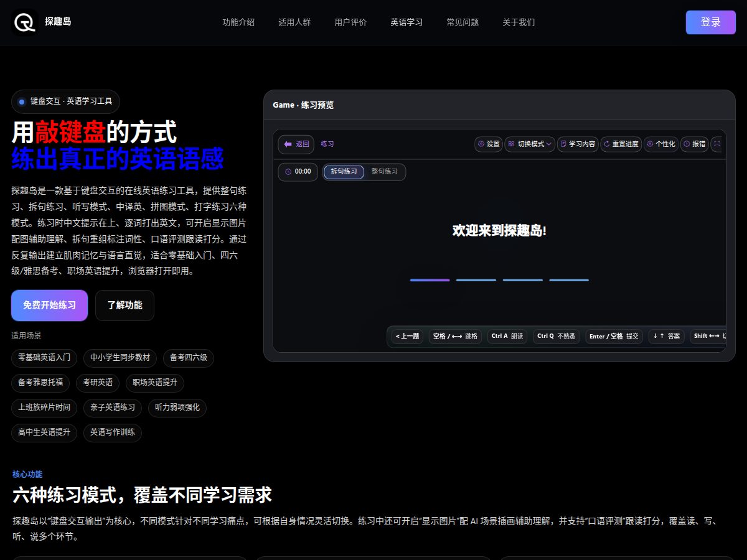Click the Ctrl Q 不熟悉 shortcut
This screenshot has width=747, height=560.
(x=557, y=336)
